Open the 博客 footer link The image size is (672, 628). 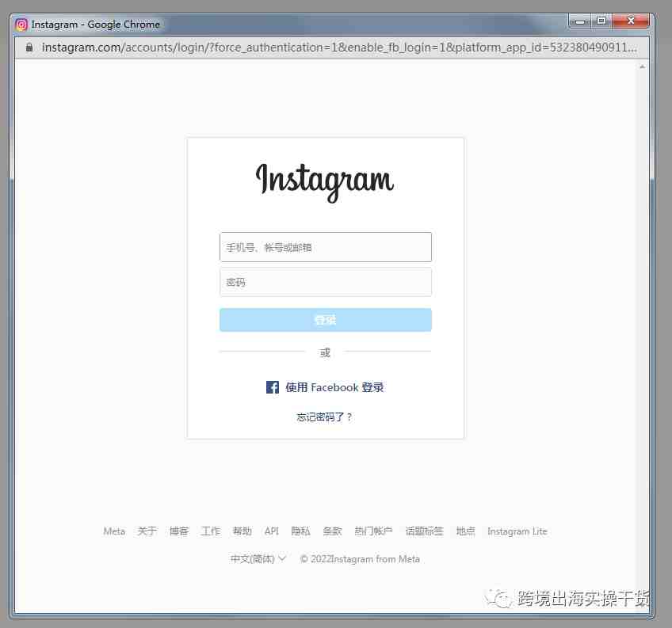coord(179,531)
